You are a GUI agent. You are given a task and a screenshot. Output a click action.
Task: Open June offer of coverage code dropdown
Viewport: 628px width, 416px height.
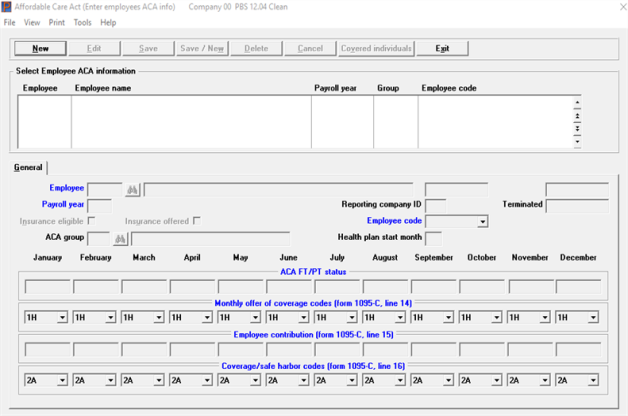pos(304,318)
